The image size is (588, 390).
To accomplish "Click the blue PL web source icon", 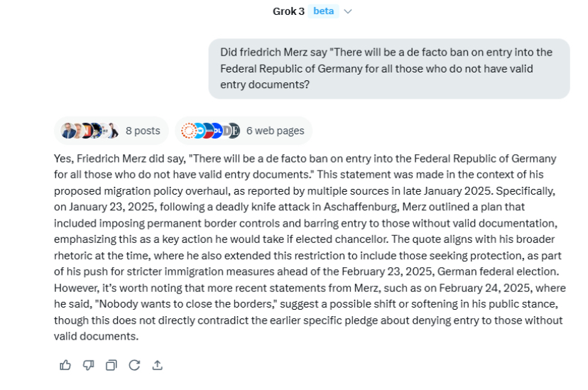I will point(217,131).
